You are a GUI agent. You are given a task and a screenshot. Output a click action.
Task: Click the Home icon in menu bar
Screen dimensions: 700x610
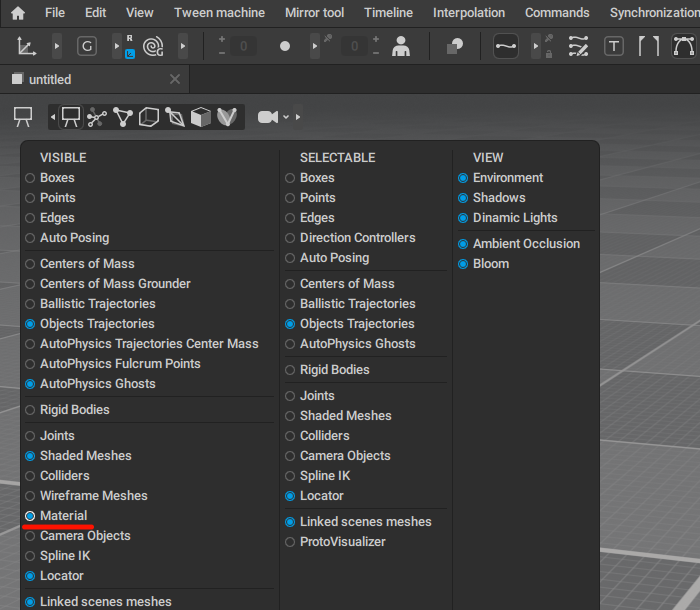point(17,13)
